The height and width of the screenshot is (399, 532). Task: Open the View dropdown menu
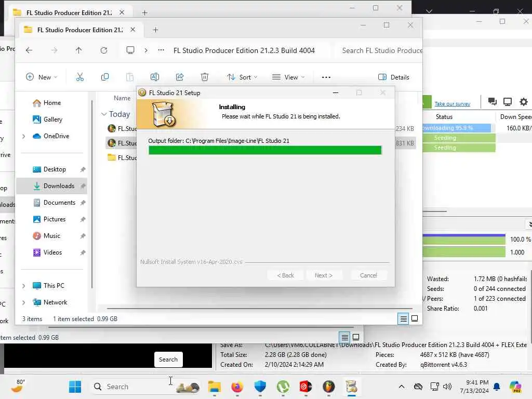288,77
